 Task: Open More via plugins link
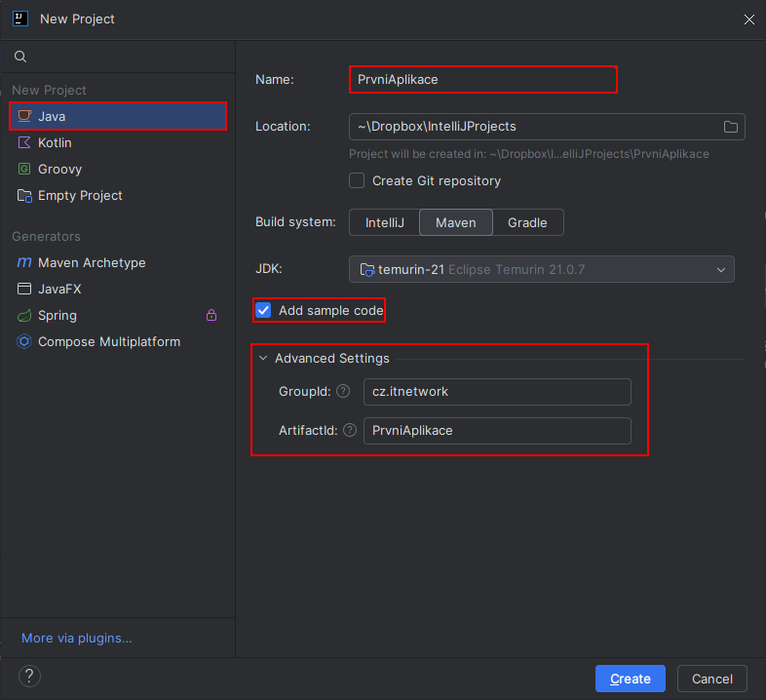pyautogui.click(x=77, y=638)
